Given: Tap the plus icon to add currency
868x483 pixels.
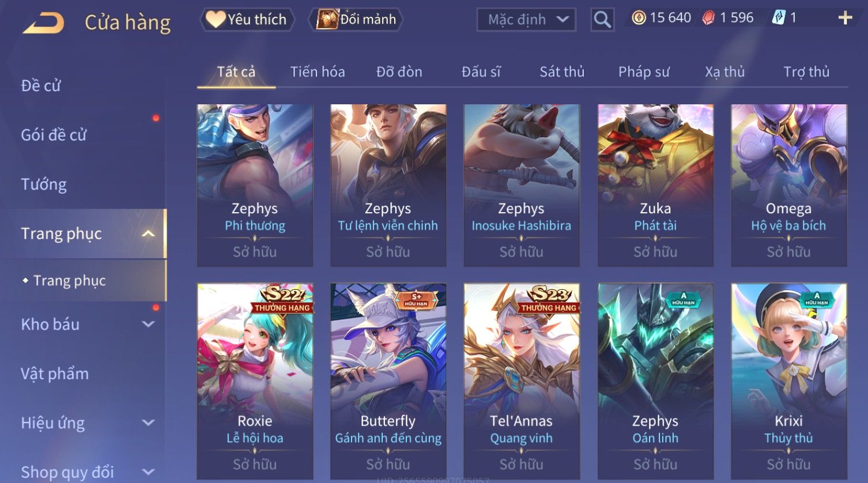Looking at the screenshot, I should click(845, 18).
